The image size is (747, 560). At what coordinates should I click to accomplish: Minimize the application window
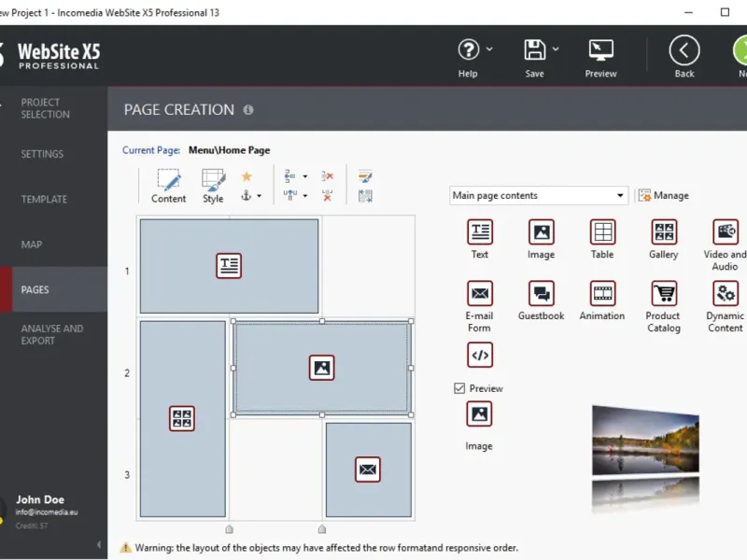(688, 12)
